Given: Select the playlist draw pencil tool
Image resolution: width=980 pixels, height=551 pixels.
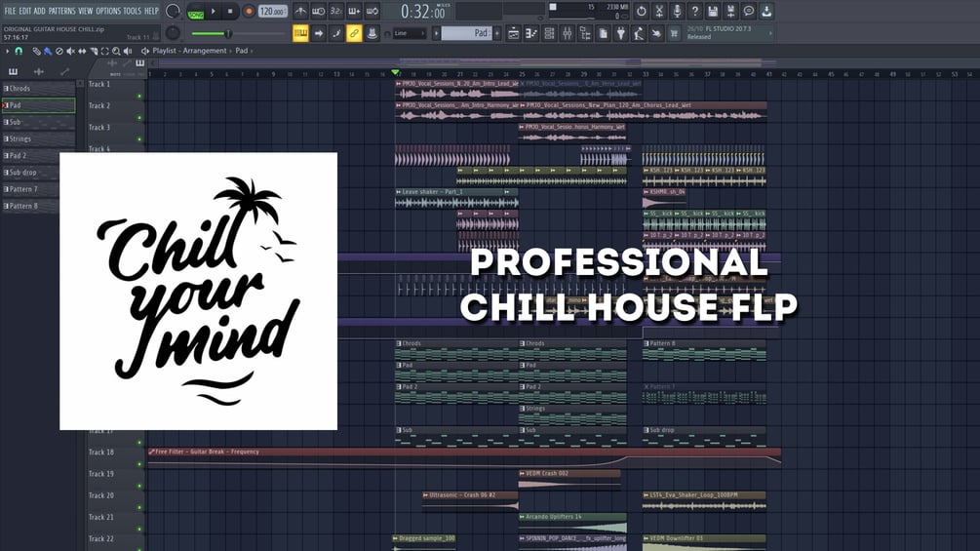Looking at the screenshot, I should tap(36, 51).
